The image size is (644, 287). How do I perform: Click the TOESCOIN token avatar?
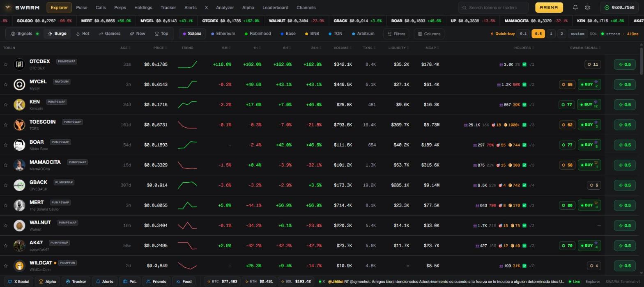19,125
